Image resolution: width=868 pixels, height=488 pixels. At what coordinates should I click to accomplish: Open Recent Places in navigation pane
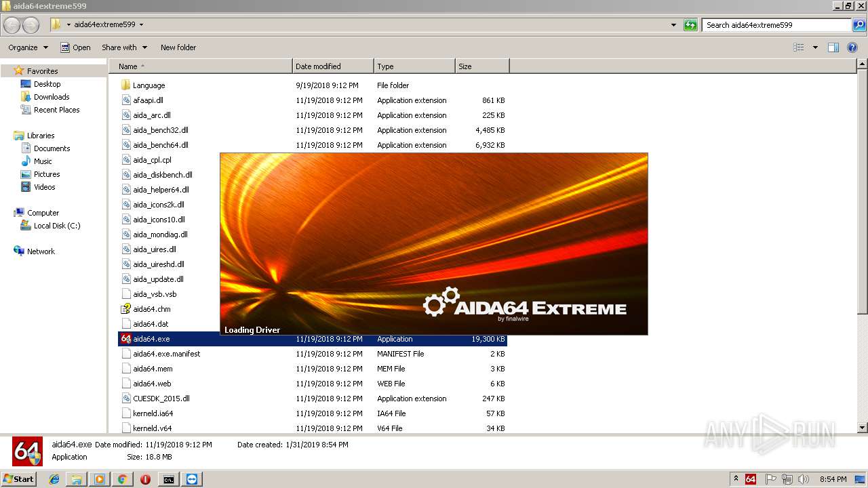coord(57,110)
